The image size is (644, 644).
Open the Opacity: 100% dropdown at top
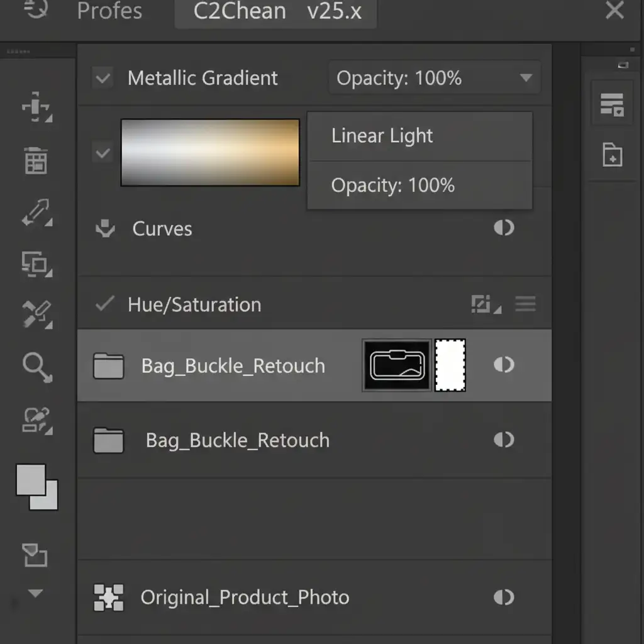tap(434, 79)
